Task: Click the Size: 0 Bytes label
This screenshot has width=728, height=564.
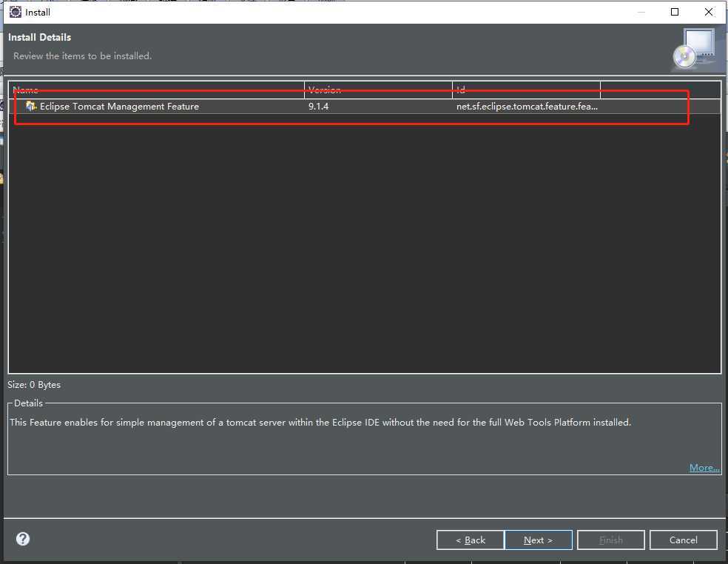Action: 34,385
